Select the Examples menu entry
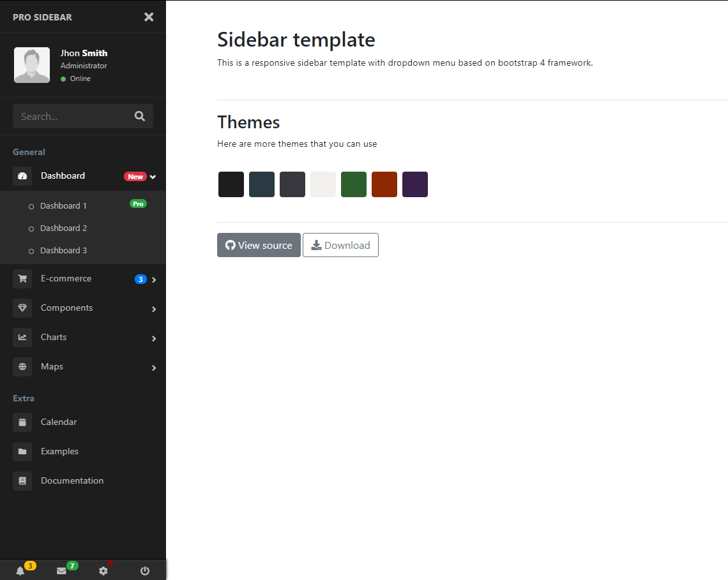The width and height of the screenshot is (728, 580). click(x=59, y=451)
